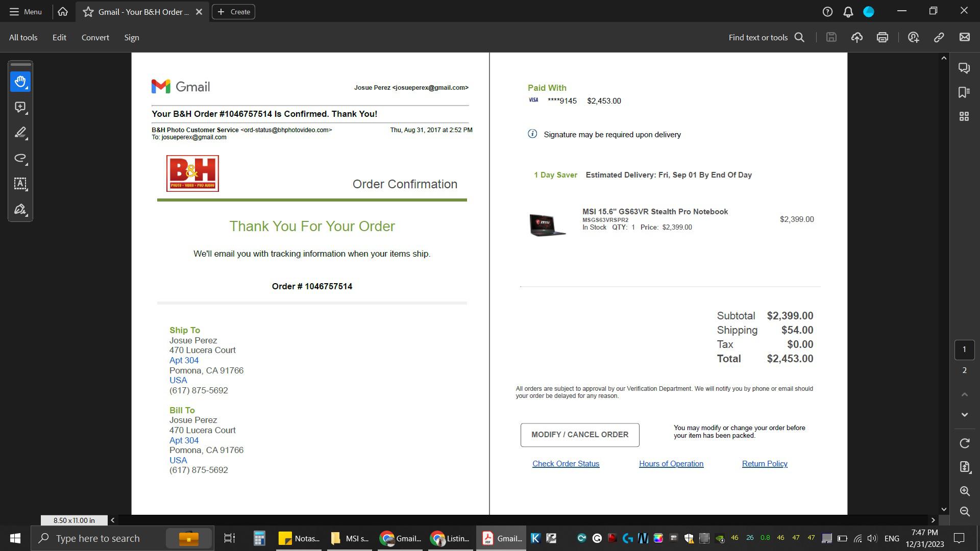Click the B&H logo image

[192, 173]
